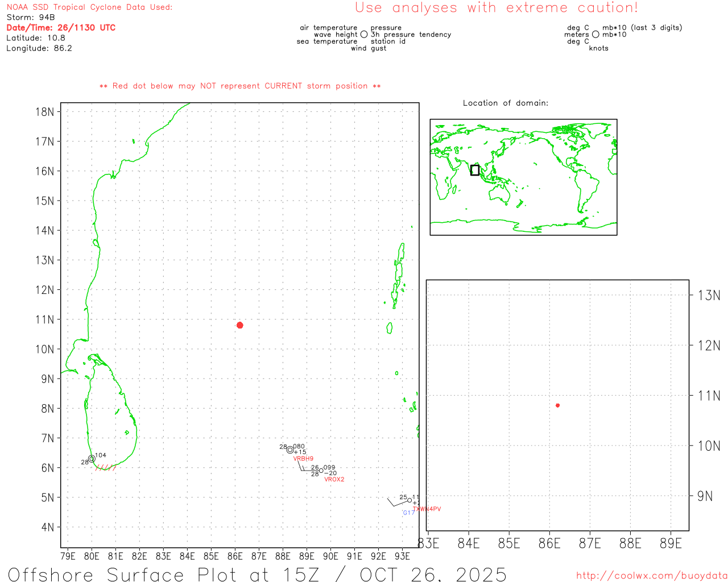The height and width of the screenshot is (582, 728).
Task: Open the coolwx.com/buoydata link
Action: tap(651, 576)
